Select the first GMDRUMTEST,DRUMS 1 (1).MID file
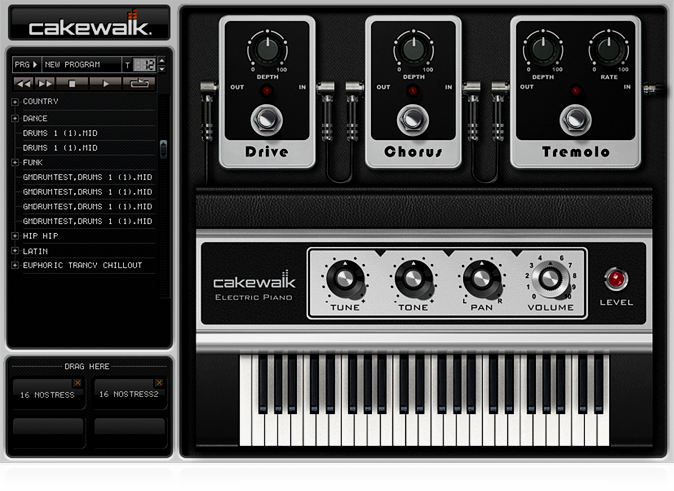 coord(87,177)
